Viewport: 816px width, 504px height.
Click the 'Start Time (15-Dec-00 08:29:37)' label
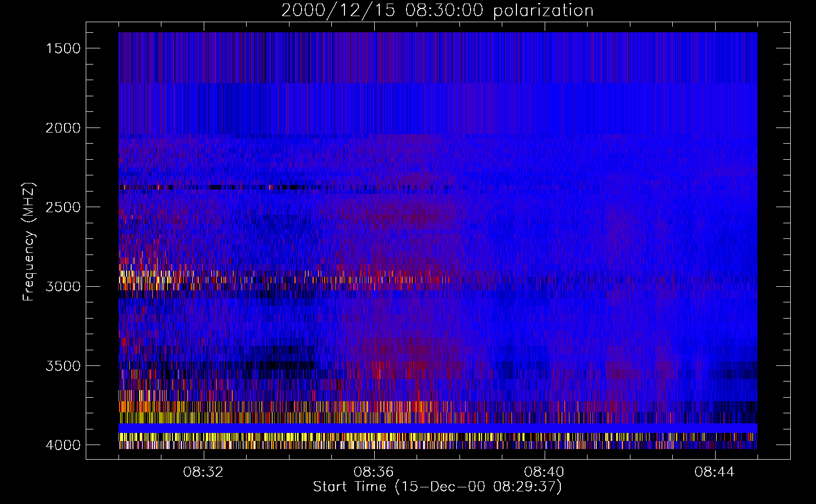pyautogui.click(x=437, y=487)
